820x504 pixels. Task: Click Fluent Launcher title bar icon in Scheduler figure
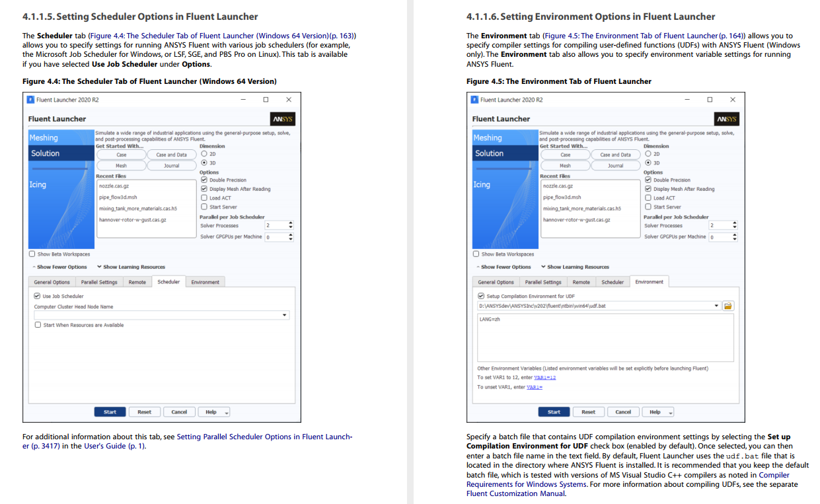[30, 100]
